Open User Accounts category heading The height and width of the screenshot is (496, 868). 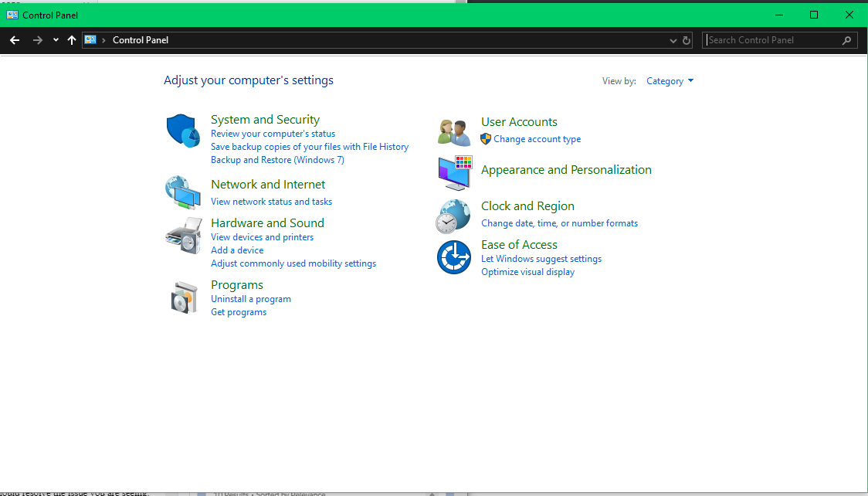point(519,122)
